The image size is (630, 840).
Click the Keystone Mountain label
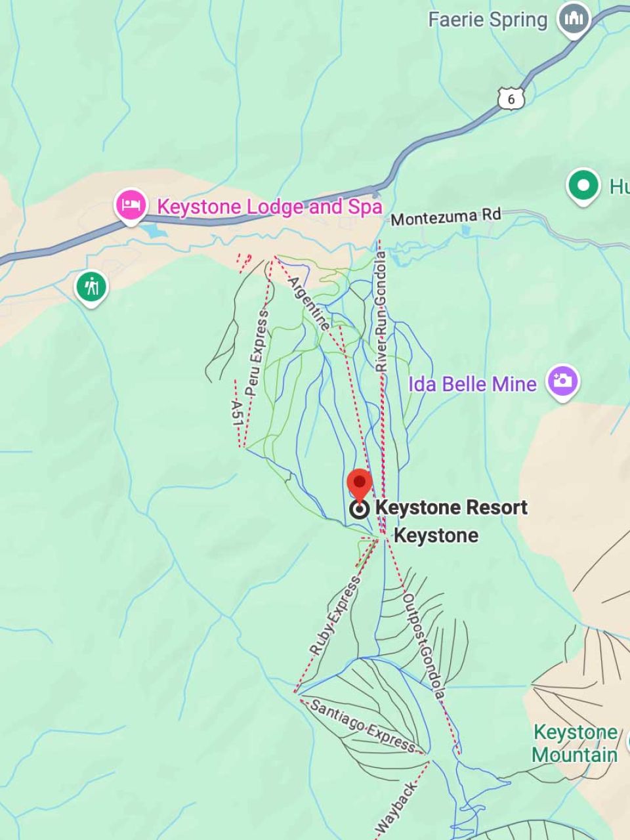point(576,743)
